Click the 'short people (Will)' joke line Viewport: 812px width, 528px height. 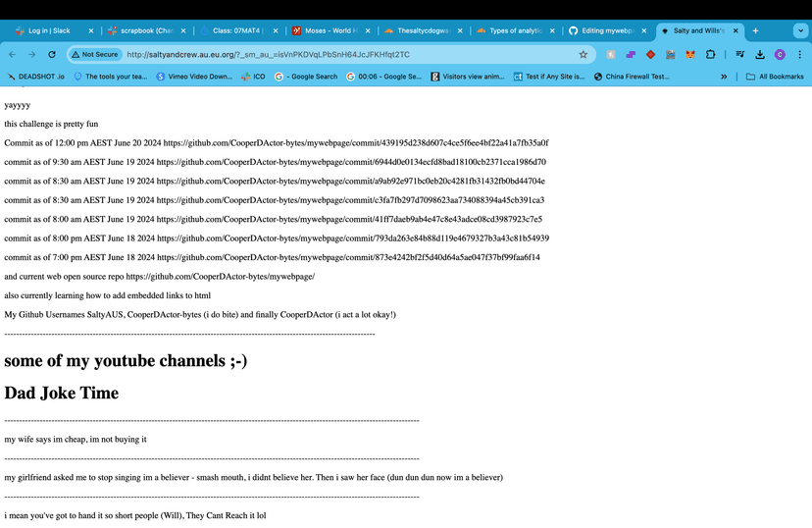pos(135,515)
